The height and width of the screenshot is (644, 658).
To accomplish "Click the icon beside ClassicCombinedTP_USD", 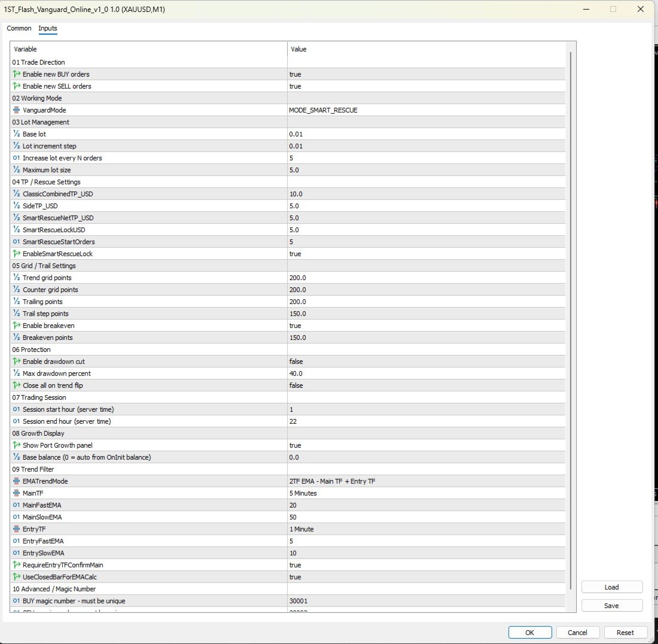I will [16, 193].
